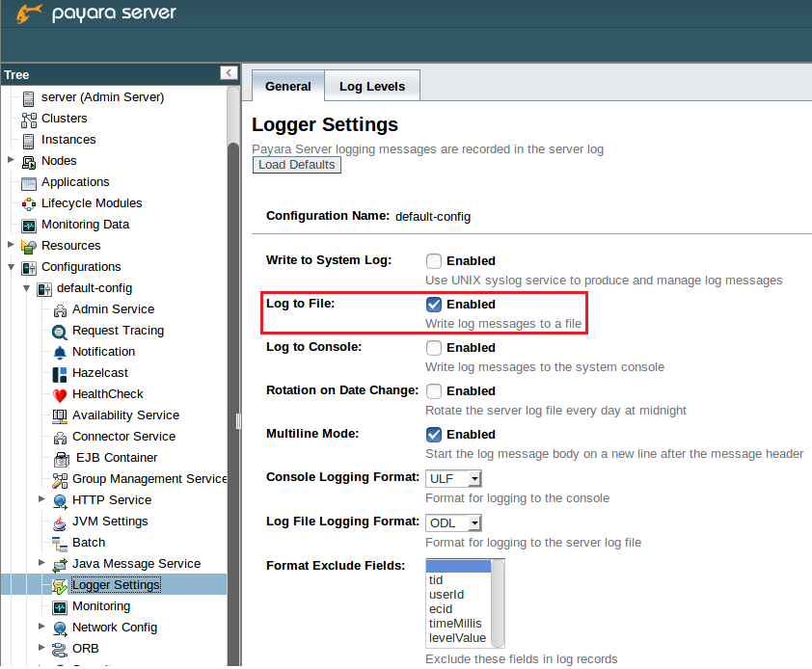Open Request Tracing in the tree
This screenshot has width=812, height=669.
click(x=118, y=331)
